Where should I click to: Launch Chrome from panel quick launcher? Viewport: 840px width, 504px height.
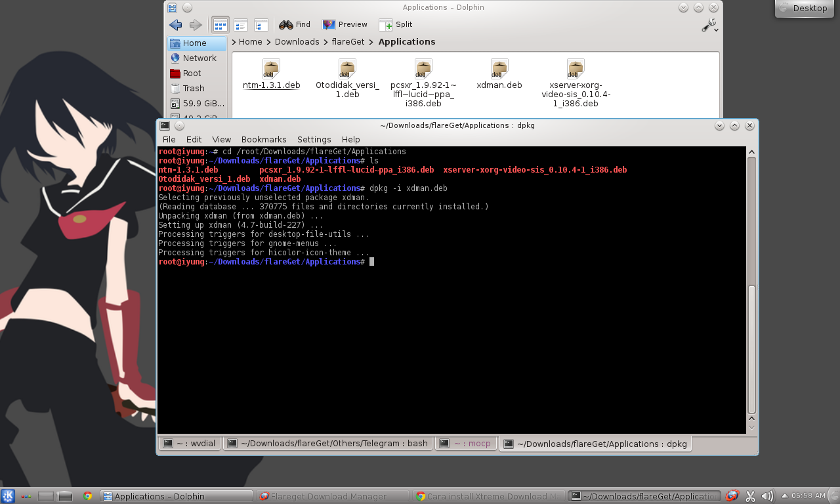tap(88, 496)
